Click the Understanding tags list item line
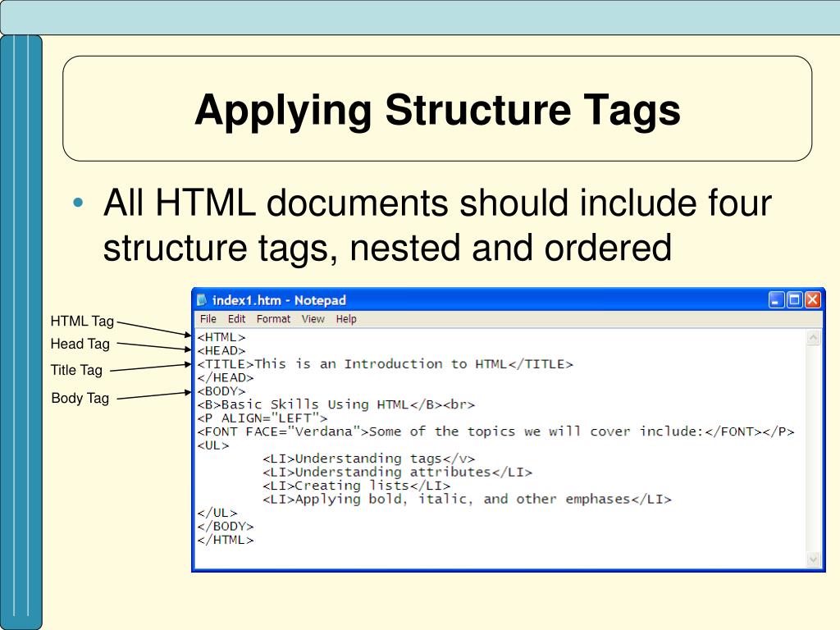Image resolution: width=840 pixels, height=630 pixels. pos(368,459)
